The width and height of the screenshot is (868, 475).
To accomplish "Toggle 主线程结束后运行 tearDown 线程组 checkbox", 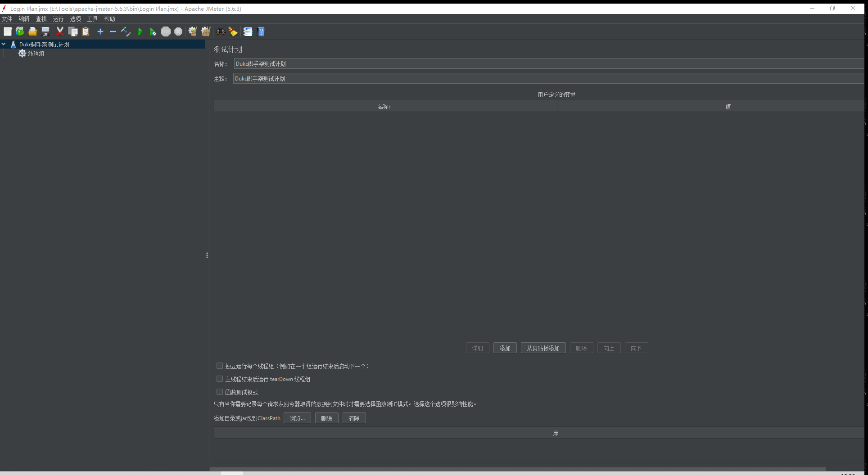I will coord(220,379).
